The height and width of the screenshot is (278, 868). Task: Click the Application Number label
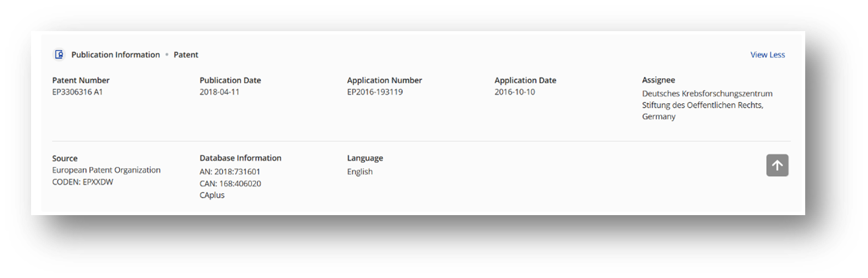click(x=384, y=80)
